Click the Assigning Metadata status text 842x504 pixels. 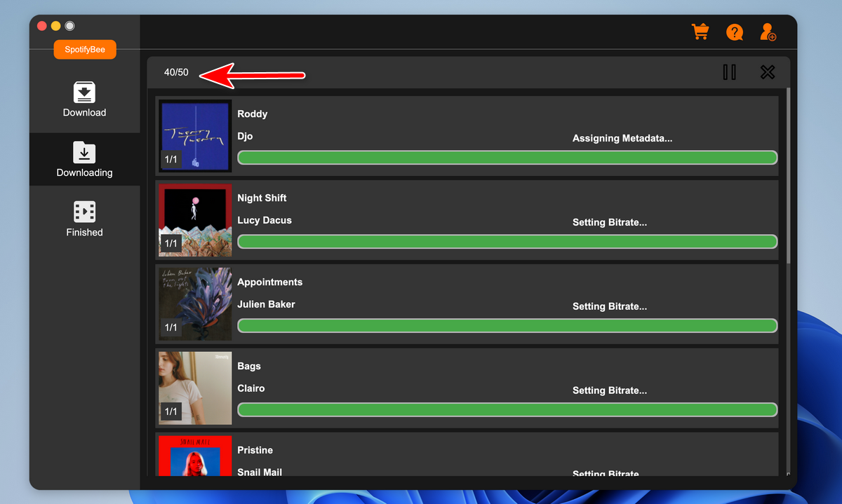point(622,138)
